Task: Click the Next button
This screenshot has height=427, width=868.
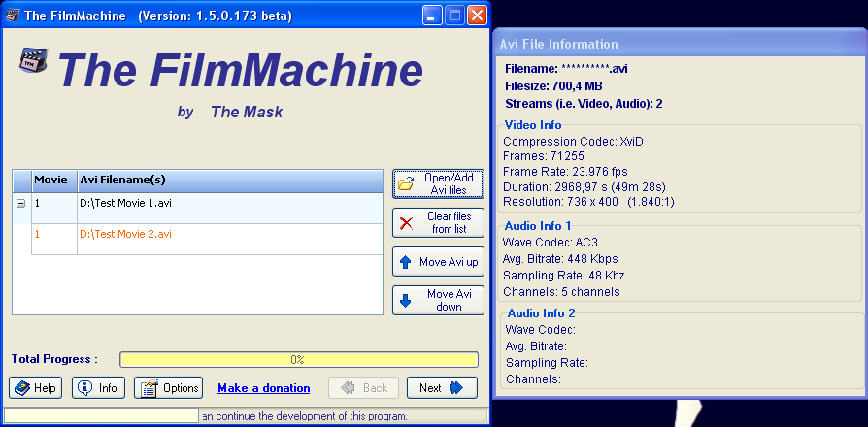Action: [442, 388]
